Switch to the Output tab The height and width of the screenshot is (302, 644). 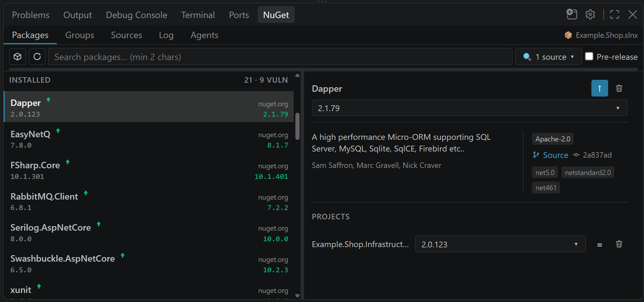pos(77,15)
